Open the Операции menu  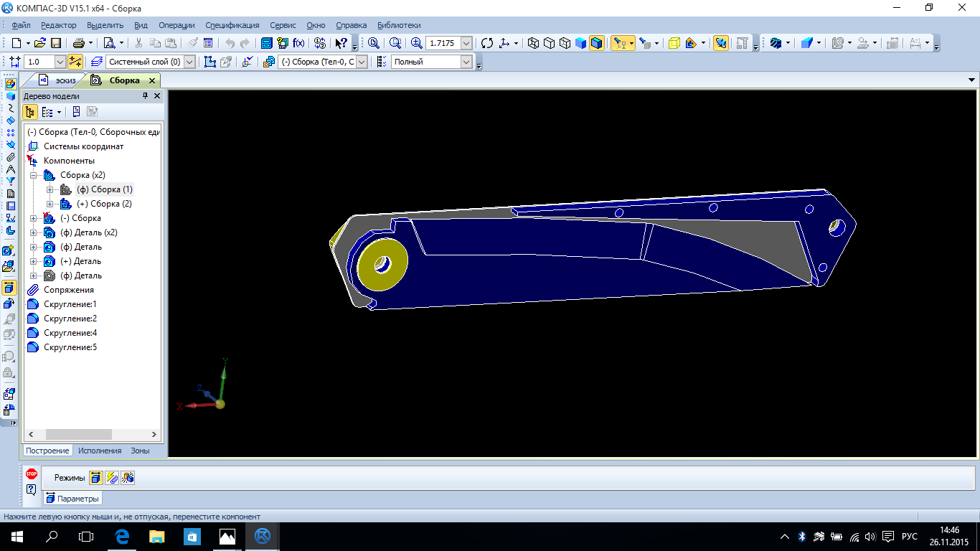[176, 25]
